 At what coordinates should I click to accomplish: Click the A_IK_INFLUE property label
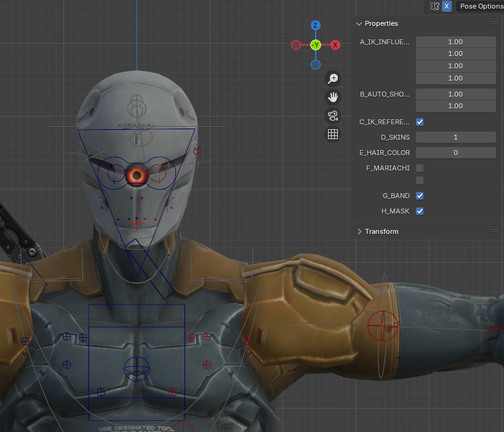pyautogui.click(x=385, y=42)
